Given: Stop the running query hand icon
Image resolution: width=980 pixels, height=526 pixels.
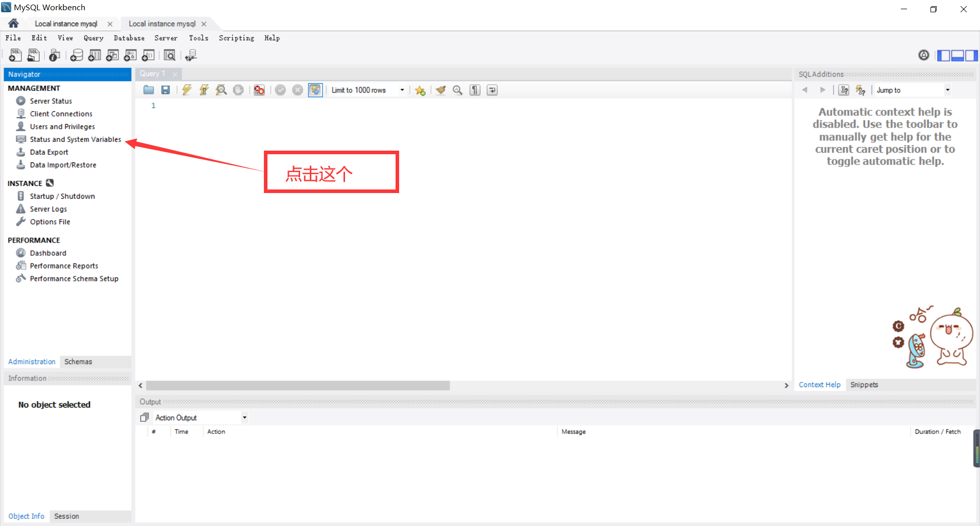Looking at the screenshot, I should pyautogui.click(x=238, y=90).
